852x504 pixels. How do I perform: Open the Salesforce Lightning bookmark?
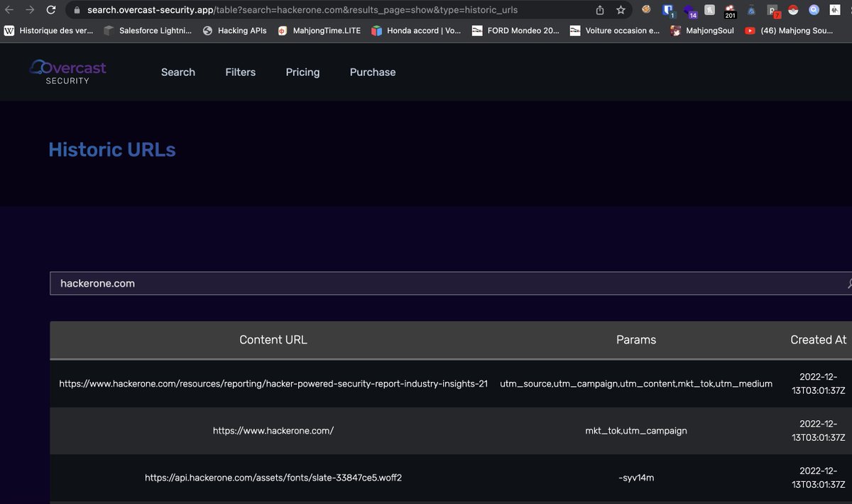point(148,31)
